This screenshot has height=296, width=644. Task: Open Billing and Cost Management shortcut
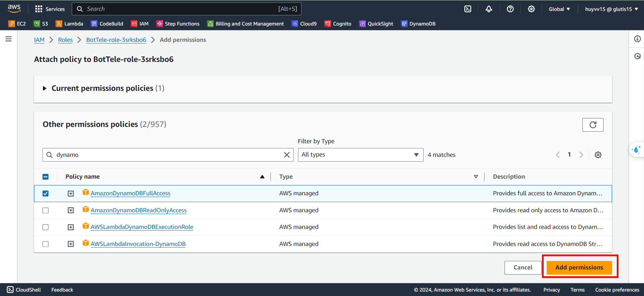(x=245, y=23)
